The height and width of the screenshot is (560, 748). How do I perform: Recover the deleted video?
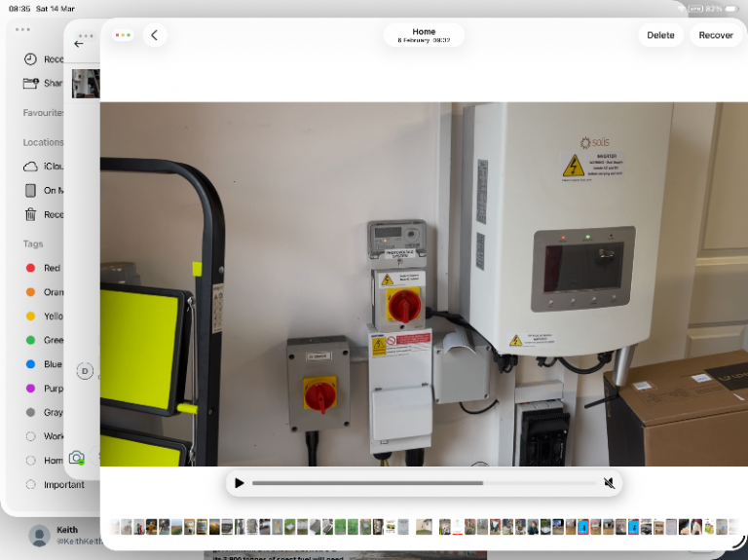(x=716, y=35)
